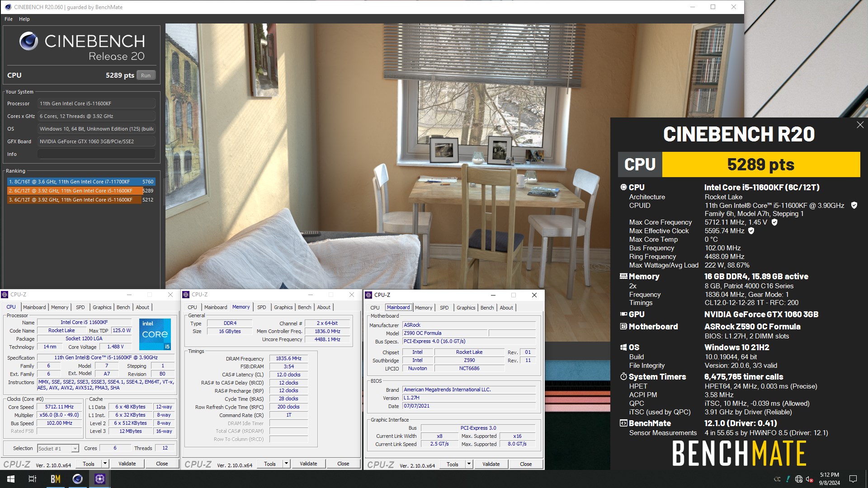Viewport: 868px width, 488px height.
Task: Click the muted speaker icon in the system tray
Action: 810,479
